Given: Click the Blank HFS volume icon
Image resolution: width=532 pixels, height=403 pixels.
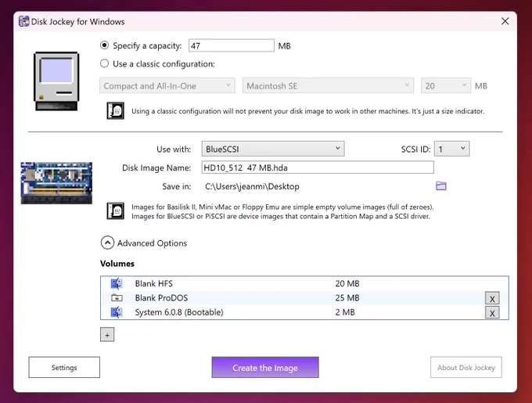Looking at the screenshot, I should 117,283.
